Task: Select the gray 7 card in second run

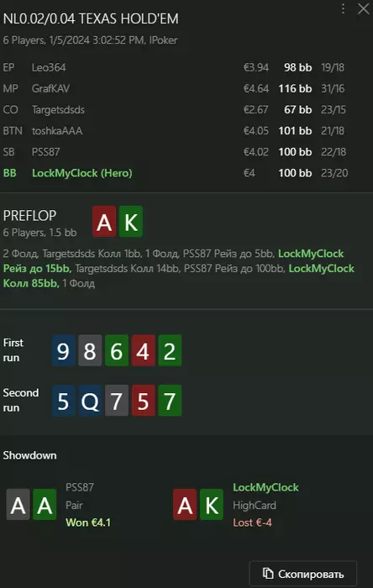Action: pos(117,400)
